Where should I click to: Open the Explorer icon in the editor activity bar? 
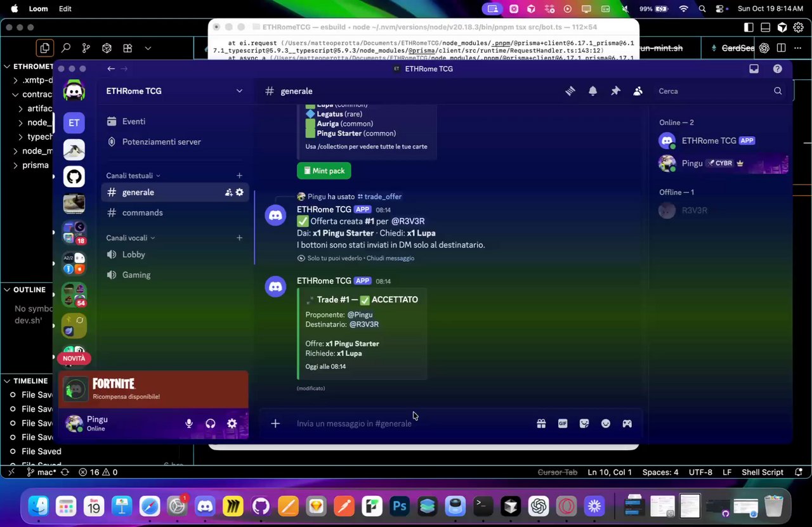tap(44, 48)
